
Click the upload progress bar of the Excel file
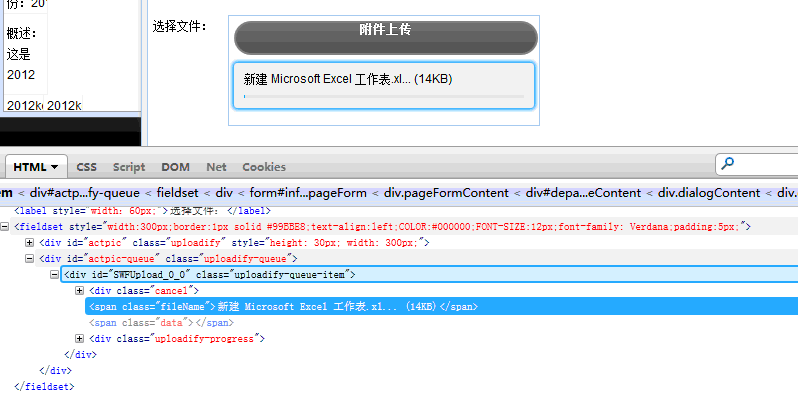click(384, 96)
